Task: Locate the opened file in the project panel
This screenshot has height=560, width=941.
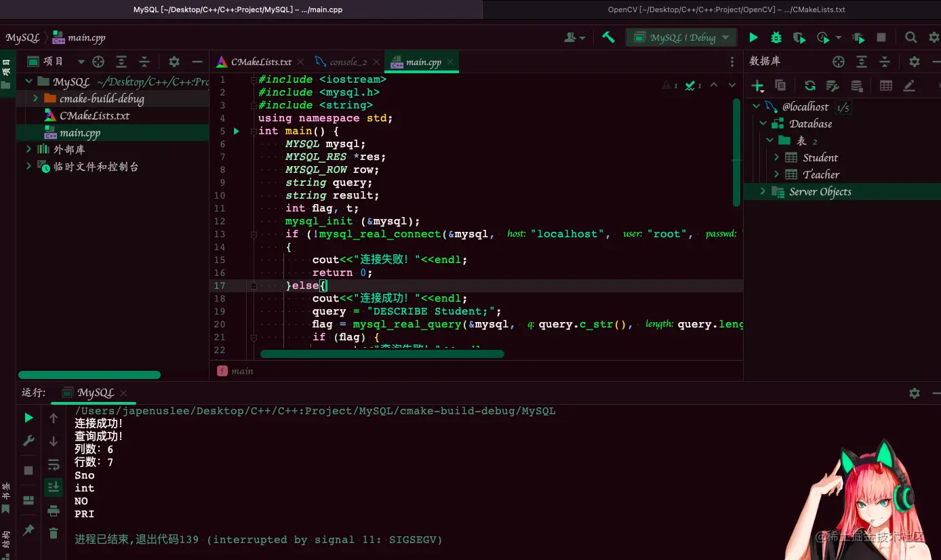Action: (98, 62)
